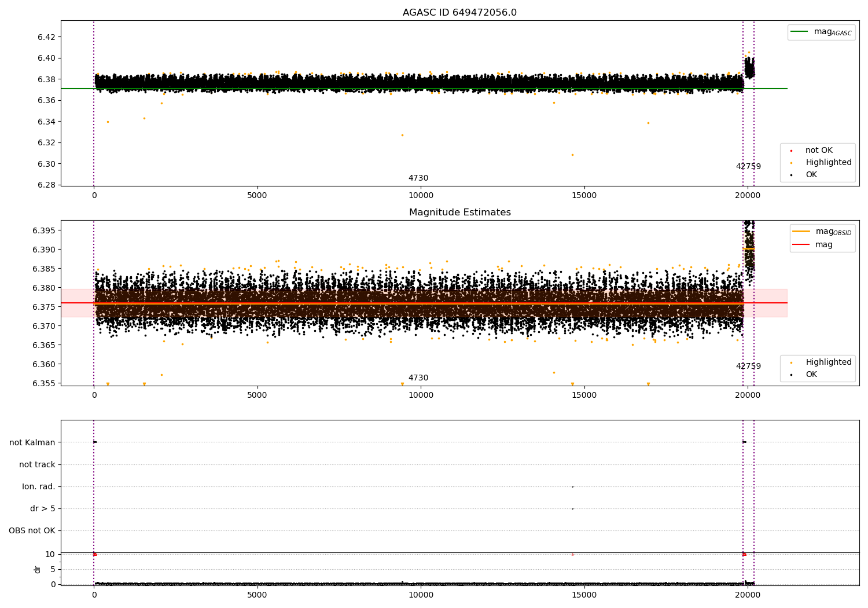Click the "Magnitude Estimates" subplot title

[459, 213]
